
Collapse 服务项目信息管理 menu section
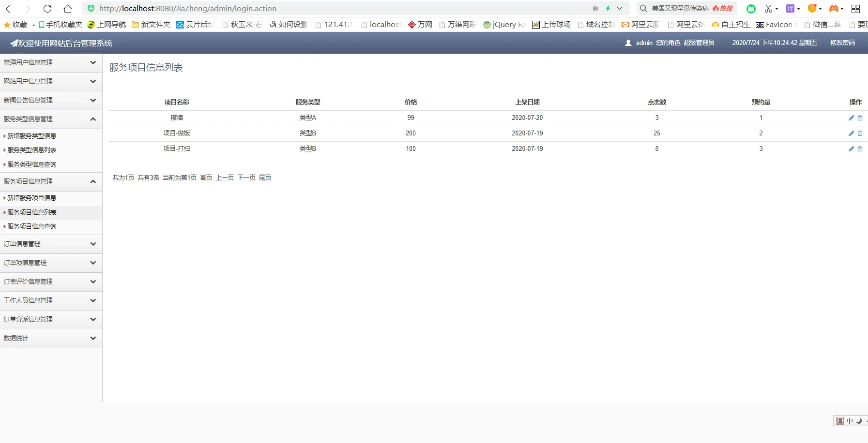(51, 182)
